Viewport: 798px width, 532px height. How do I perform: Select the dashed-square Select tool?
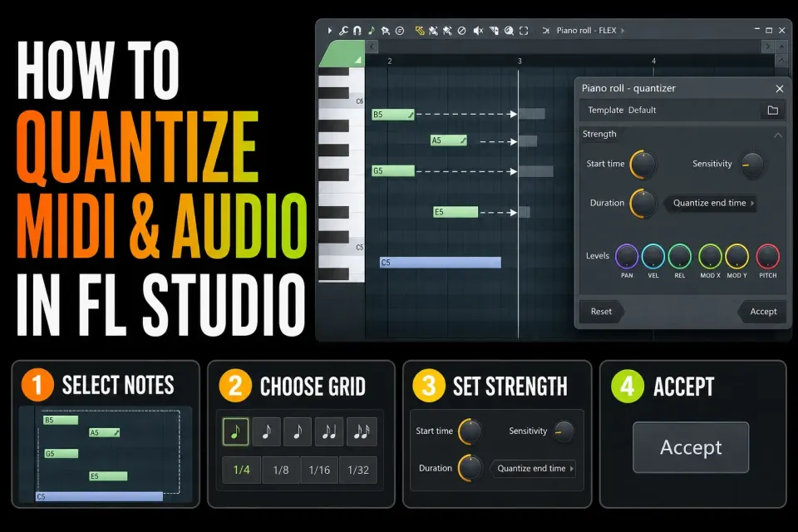[524, 31]
